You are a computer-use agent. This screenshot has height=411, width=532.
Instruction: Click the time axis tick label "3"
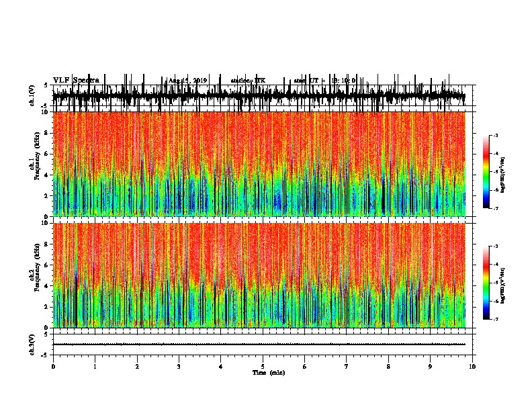179,367
